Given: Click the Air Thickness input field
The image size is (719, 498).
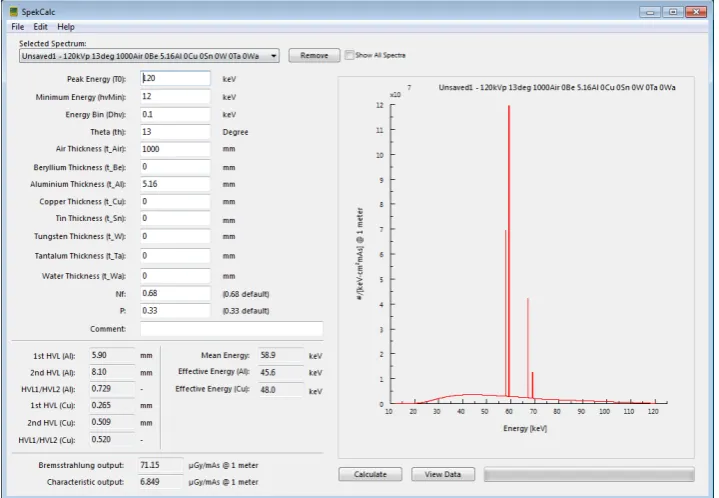Looking at the screenshot, I should (x=176, y=149).
